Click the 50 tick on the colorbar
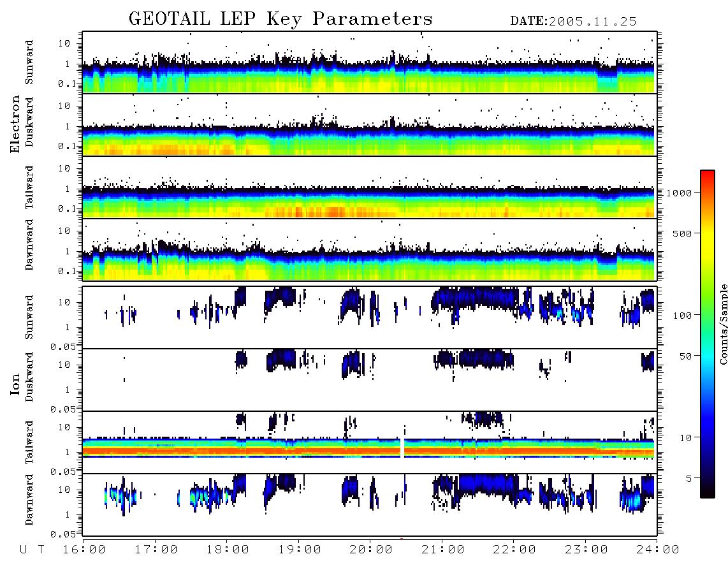Image resolution: width=728 pixels, height=561 pixels. coord(685,356)
